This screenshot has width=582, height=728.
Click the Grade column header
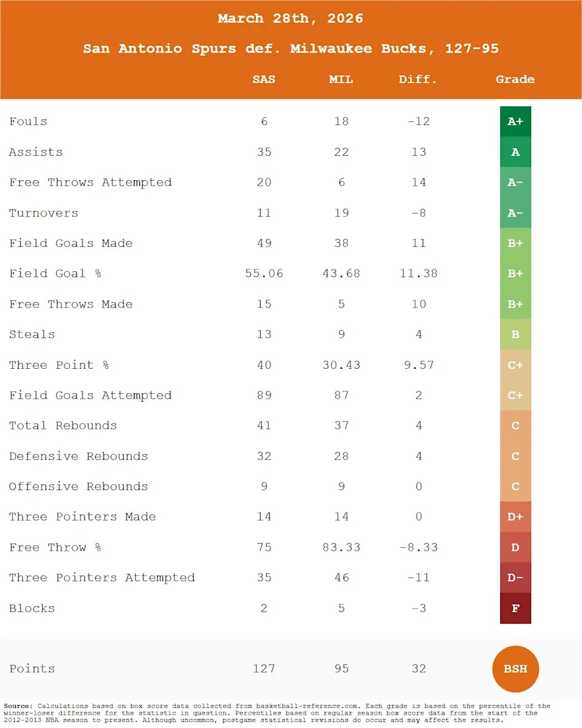click(515, 79)
